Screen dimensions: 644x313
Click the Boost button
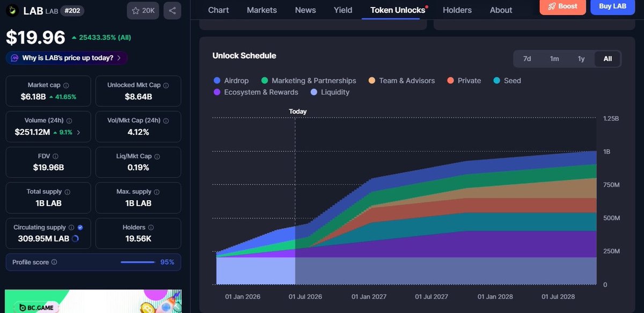coord(563,6)
